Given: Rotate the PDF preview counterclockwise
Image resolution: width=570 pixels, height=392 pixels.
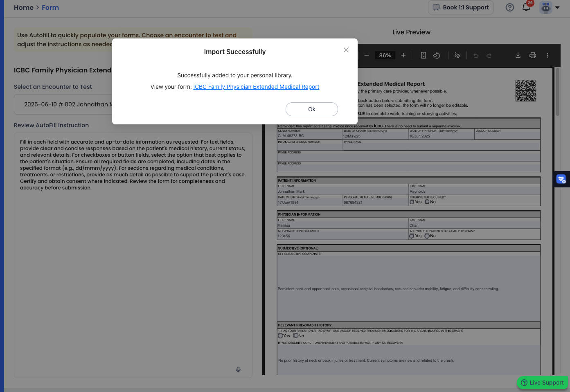Looking at the screenshot, I should 437,55.
